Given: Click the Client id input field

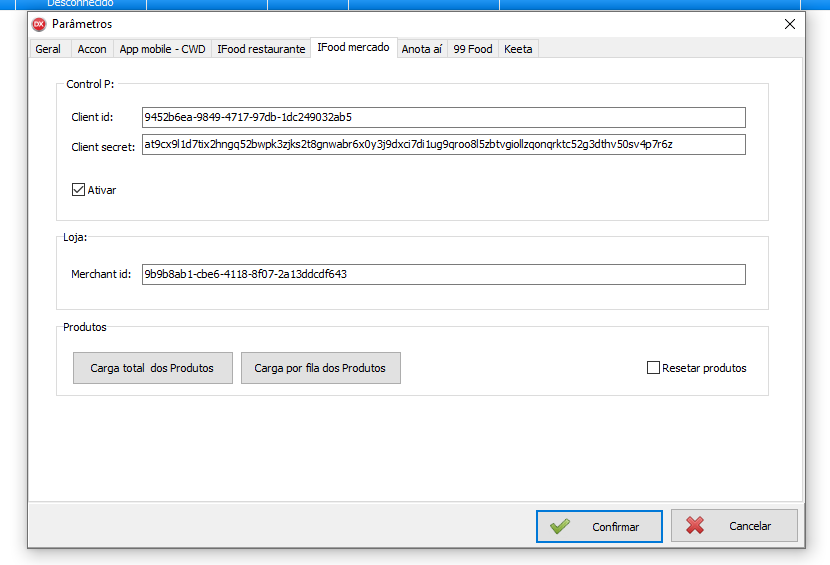Looking at the screenshot, I should [x=444, y=118].
